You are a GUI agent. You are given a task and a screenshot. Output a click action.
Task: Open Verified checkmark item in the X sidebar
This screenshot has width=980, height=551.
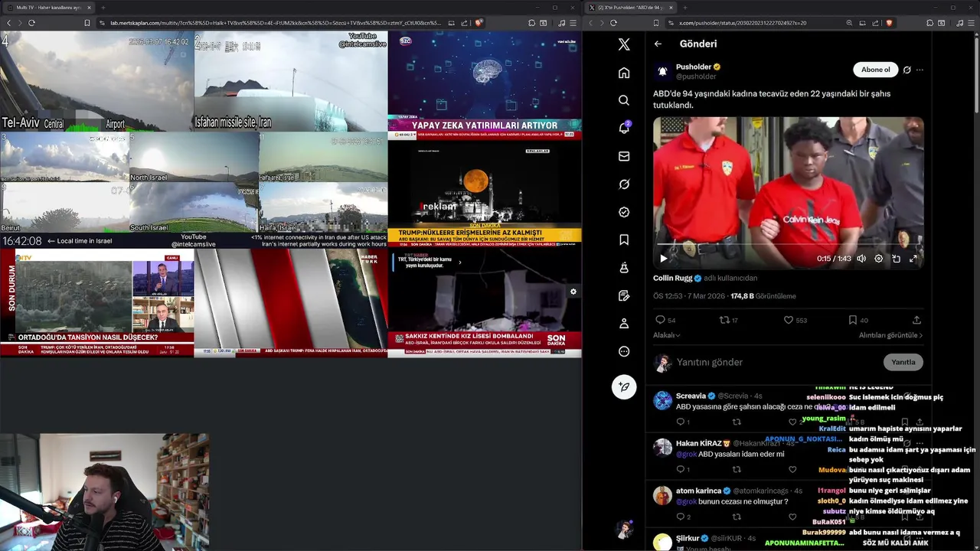(624, 212)
